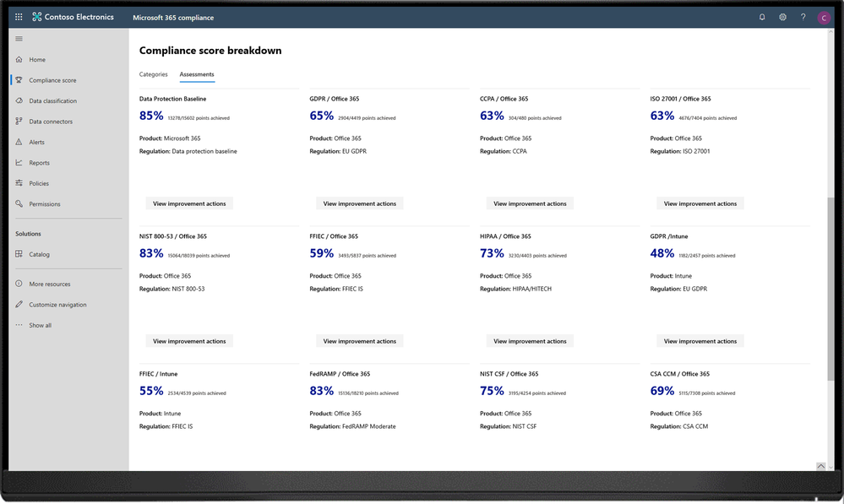The image size is (844, 504).
Task: Click the Microsoft 365 compliance title
Action: pyautogui.click(x=173, y=18)
